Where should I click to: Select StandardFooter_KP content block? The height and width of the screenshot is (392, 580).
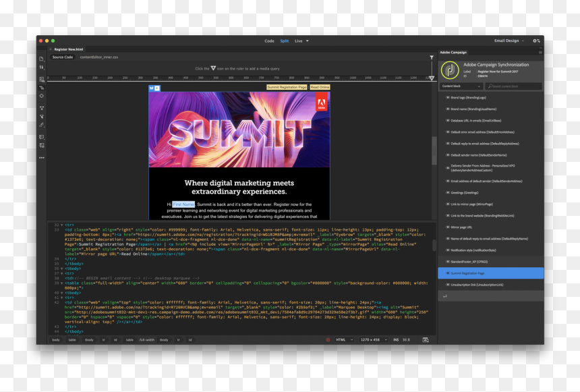[x=491, y=262]
